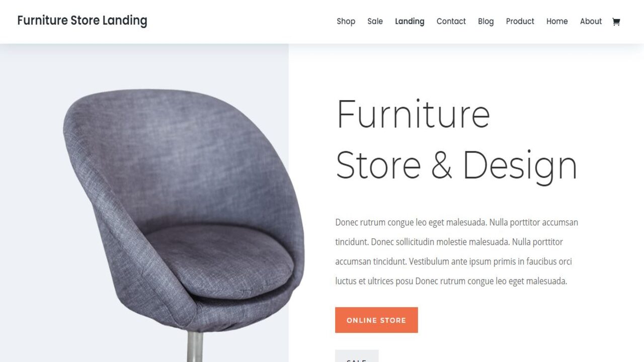Screen dimensions: 644x362
Task: Go to Furniture Store Landing logo link
Action: (82, 21)
